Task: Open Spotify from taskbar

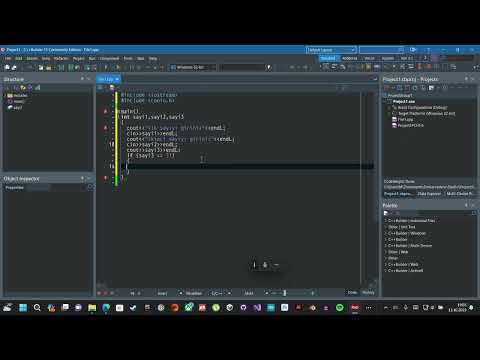Action: point(340,308)
